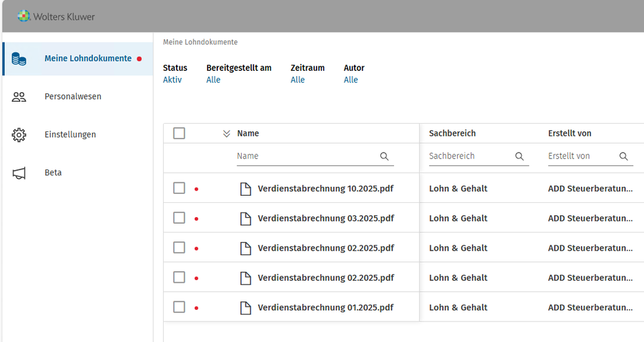644x342 pixels.
Task: Open the Status filter showing Aktiv
Action: [x=172, y=80]
